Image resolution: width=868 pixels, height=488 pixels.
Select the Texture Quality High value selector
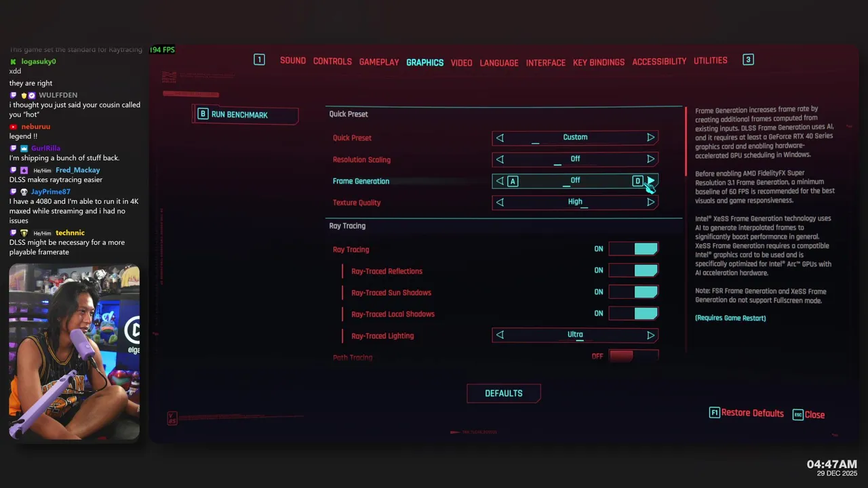[x=575, y=202]
